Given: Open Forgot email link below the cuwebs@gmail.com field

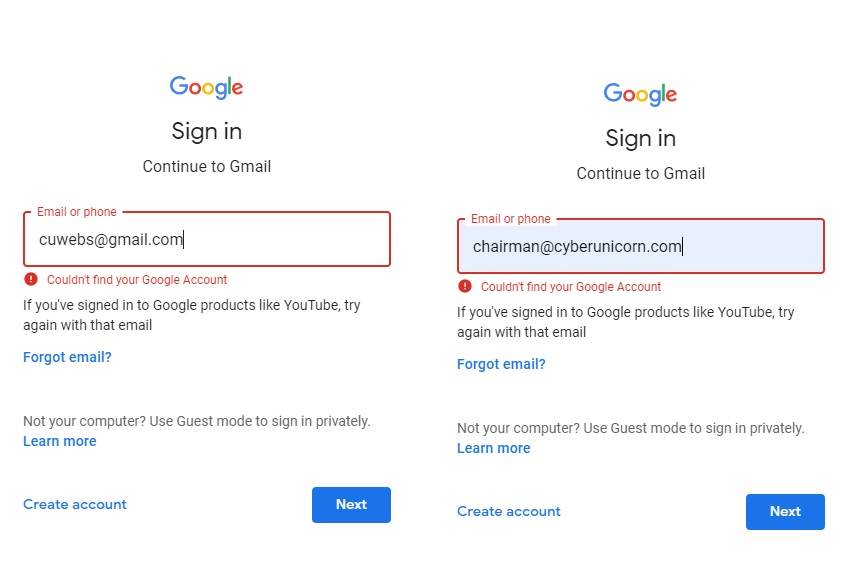Looking at the screenshot, I should [x=67, y=357].
